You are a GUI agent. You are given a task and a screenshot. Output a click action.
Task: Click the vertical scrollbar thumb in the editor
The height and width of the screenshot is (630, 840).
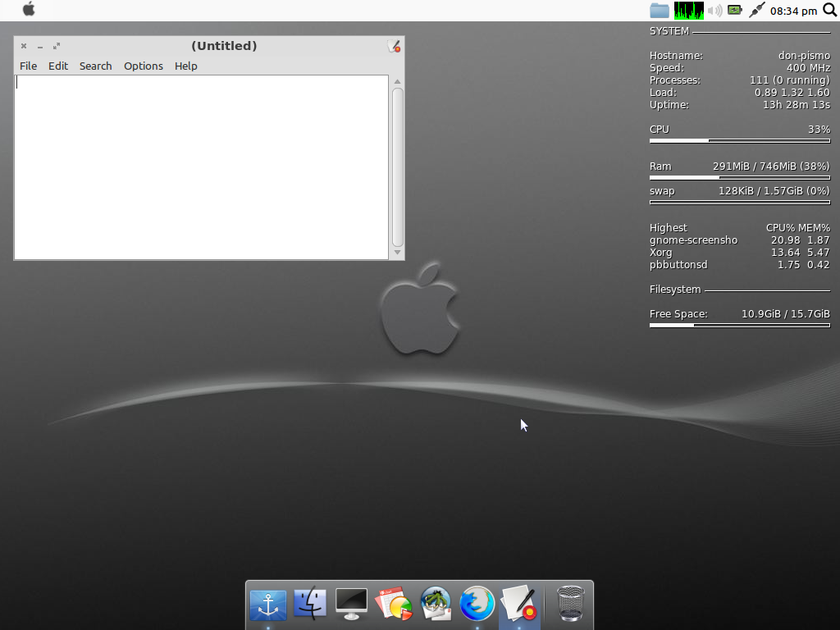(398, 167)
